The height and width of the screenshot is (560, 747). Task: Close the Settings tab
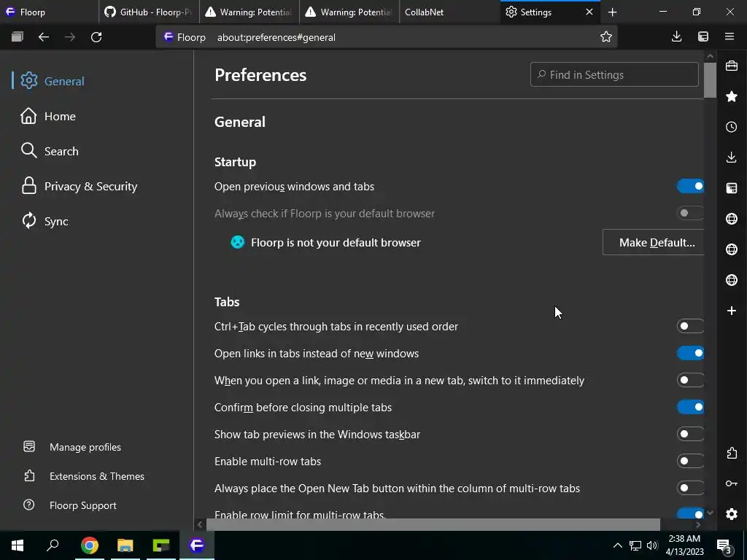pyautogui.click(x=589, y=12)
